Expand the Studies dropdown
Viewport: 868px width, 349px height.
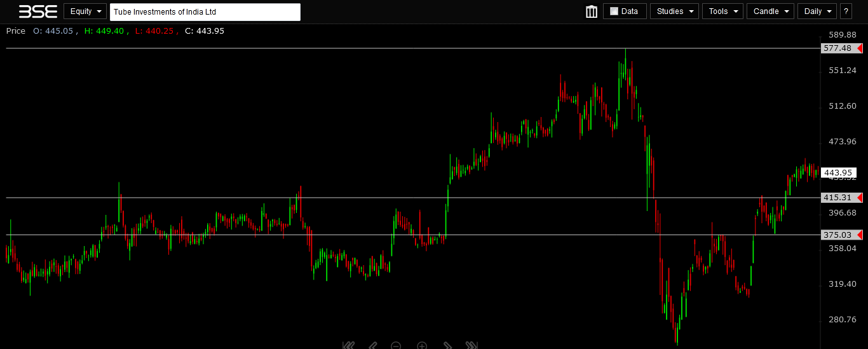[674, 11]
